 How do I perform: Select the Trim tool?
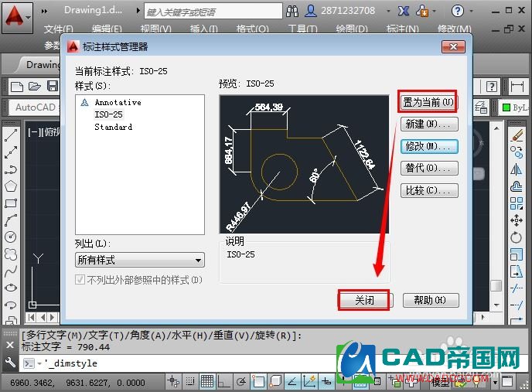(517, 288)
